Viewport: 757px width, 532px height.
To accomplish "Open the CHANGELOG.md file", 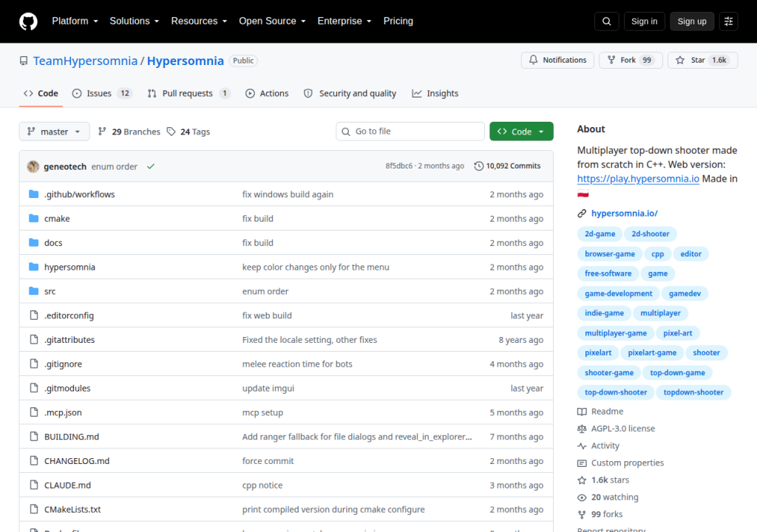I will [77, 461].
